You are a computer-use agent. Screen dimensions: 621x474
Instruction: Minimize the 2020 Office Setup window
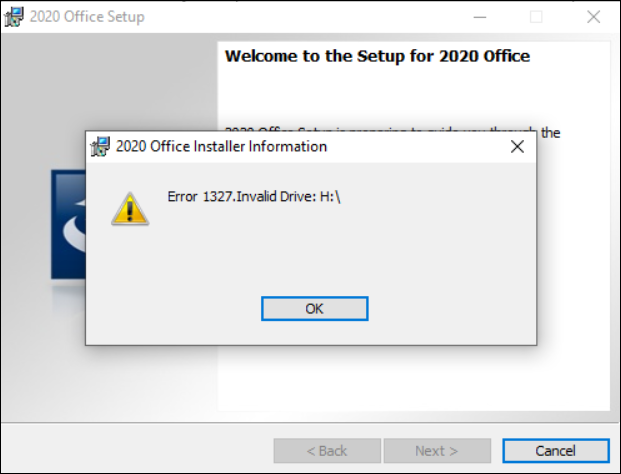coord(480,17)
